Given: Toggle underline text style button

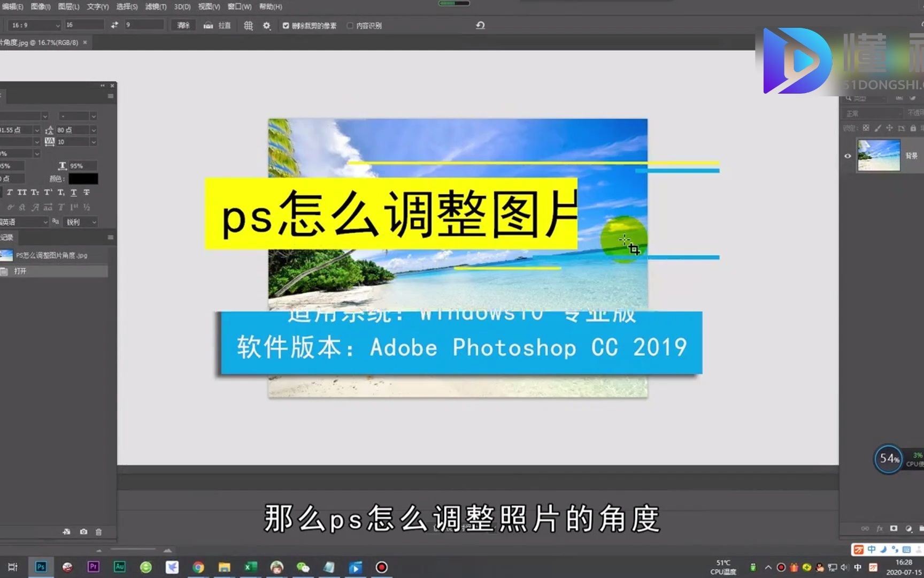Looking at the screenshot, I should tap(74, 193).
